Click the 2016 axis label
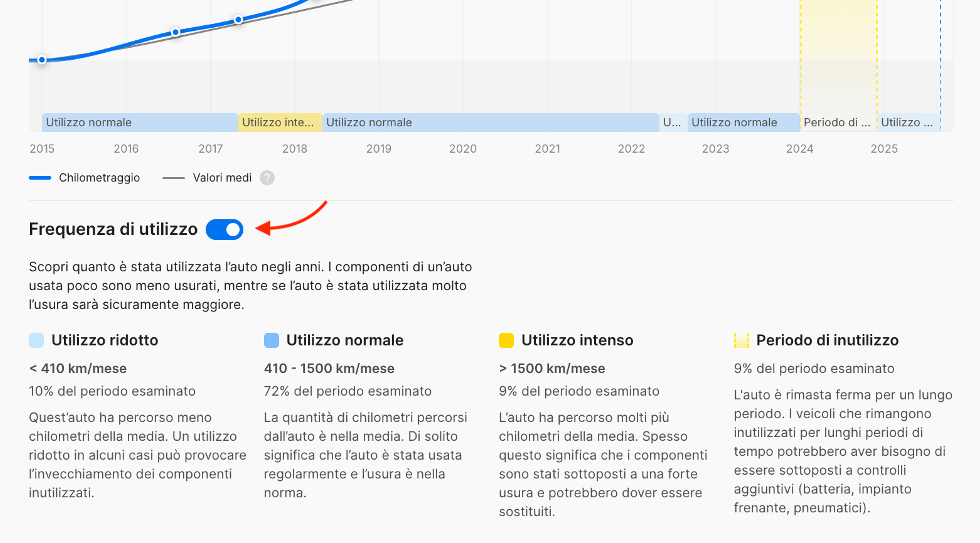This screenshot has width=980, height=543. 126,148
